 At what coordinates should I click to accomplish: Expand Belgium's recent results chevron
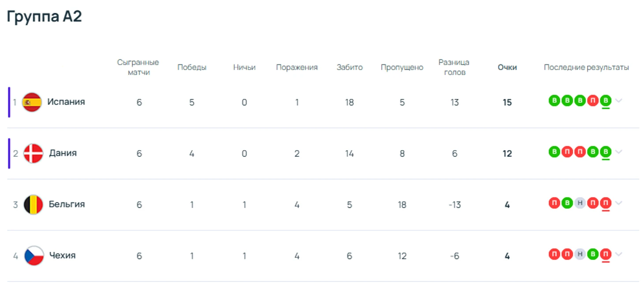click(619, 203)
